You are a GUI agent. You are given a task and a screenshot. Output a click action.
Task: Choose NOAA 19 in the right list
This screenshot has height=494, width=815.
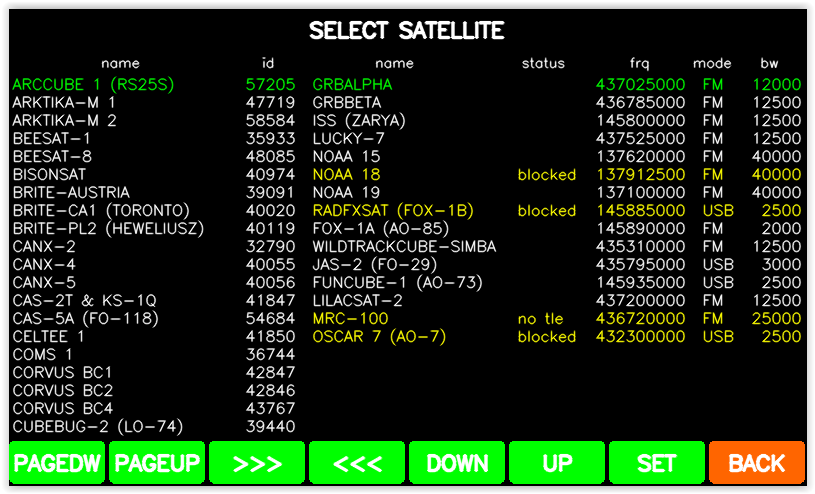tap(557, 192)
